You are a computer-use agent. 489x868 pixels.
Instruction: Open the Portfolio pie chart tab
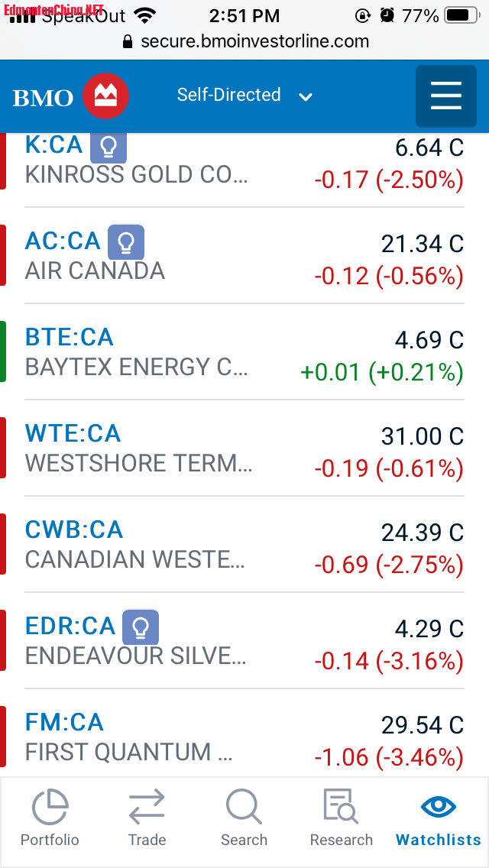(50, 818)
